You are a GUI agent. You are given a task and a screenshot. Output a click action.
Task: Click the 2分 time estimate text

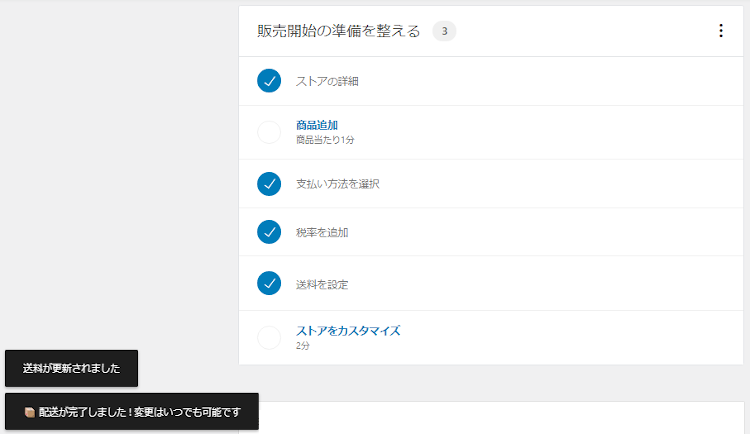coord(303,345)
